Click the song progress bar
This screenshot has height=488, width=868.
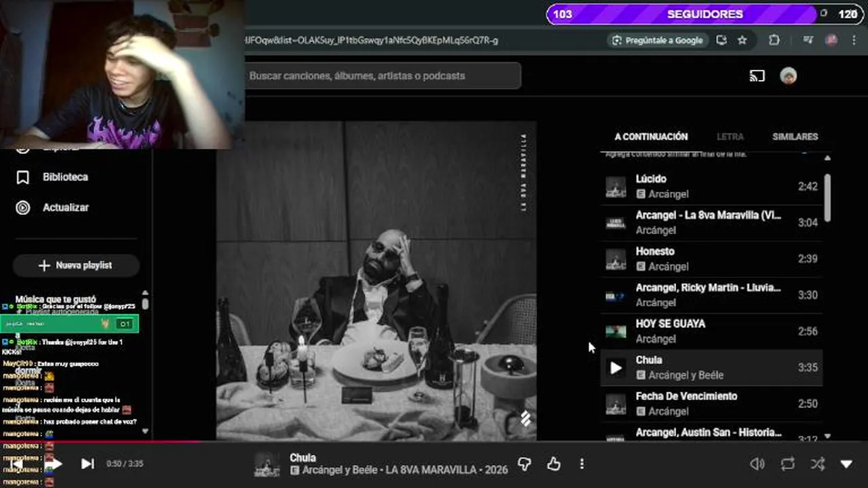434,442
